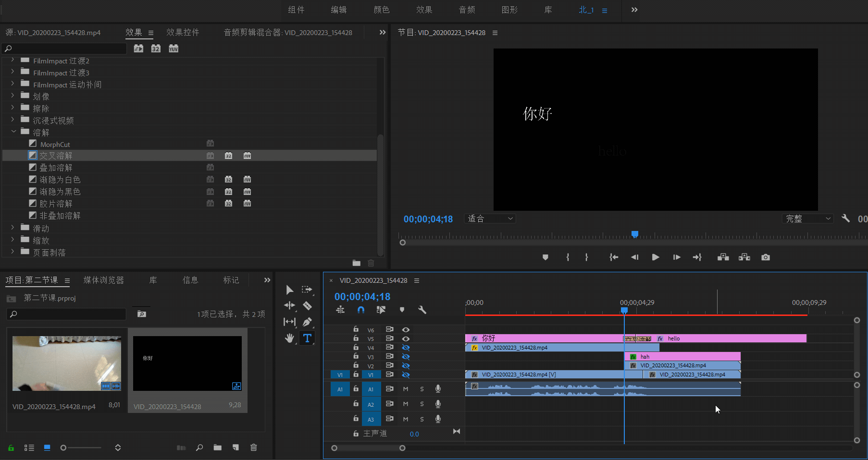Viewport: 868px width, 460px height.
Task: Switch to the 颜色 workspace tab
Action: click(381, 10)
